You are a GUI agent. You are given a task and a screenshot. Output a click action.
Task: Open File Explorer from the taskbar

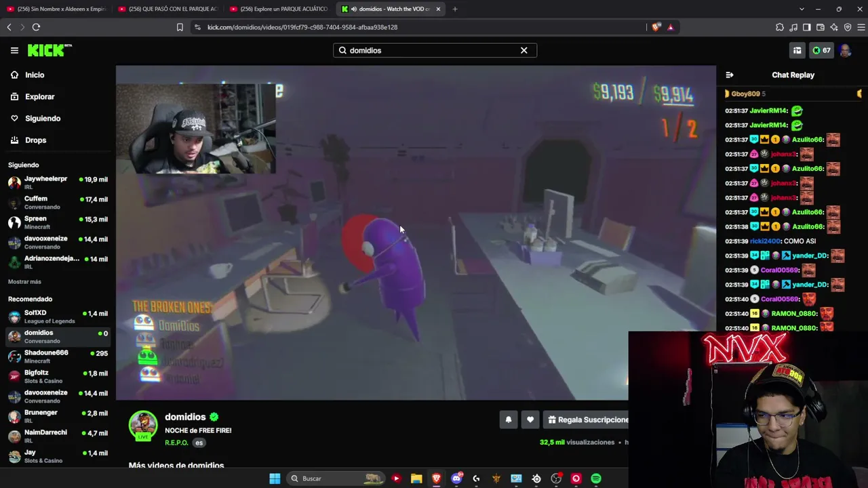point(416,479)
